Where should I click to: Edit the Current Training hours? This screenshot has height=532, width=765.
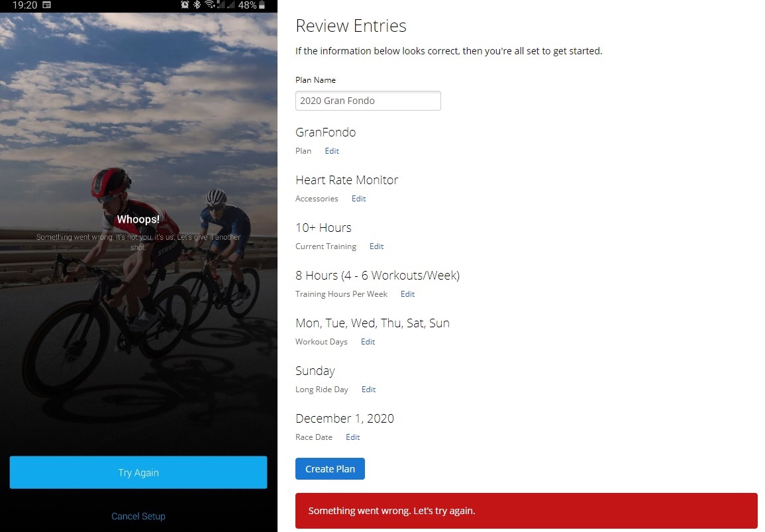click(x=377, y=246)
